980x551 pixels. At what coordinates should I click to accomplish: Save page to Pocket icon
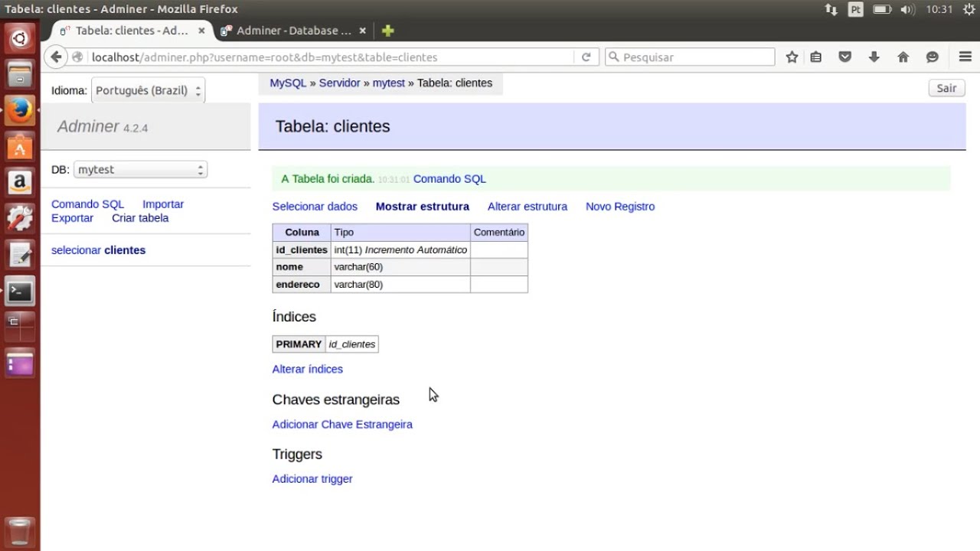(845, 57)
